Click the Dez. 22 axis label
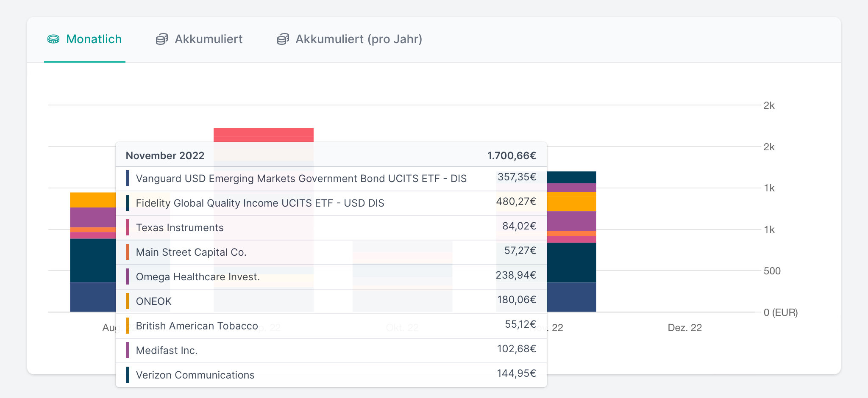 pos(684,328)
